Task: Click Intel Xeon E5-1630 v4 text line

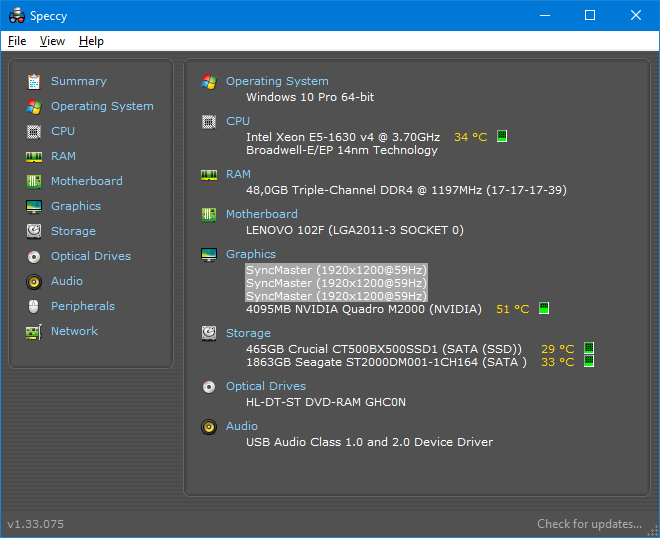Action: coord(343,137)
